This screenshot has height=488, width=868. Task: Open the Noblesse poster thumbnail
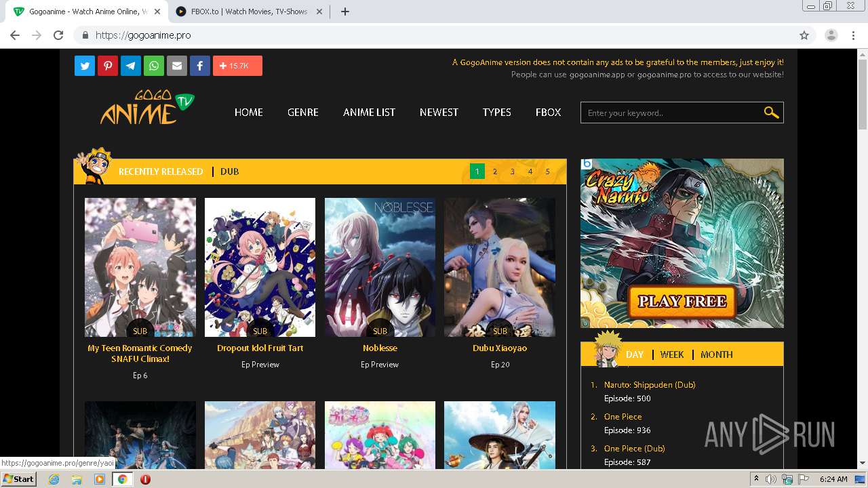pyautogui.click(x=380, y=267)
